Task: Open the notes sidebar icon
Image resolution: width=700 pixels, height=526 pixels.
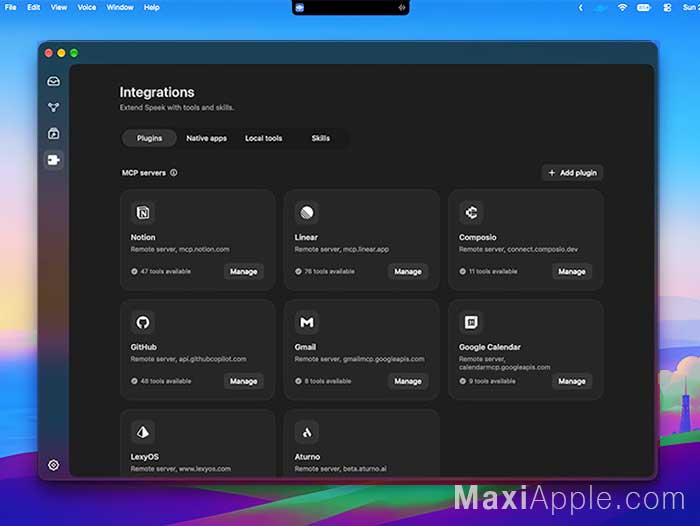Action: pyautogui.click(x=54, y=134)
